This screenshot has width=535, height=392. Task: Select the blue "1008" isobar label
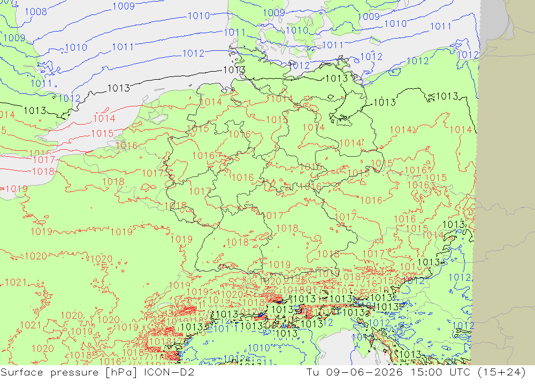point(36,12)
